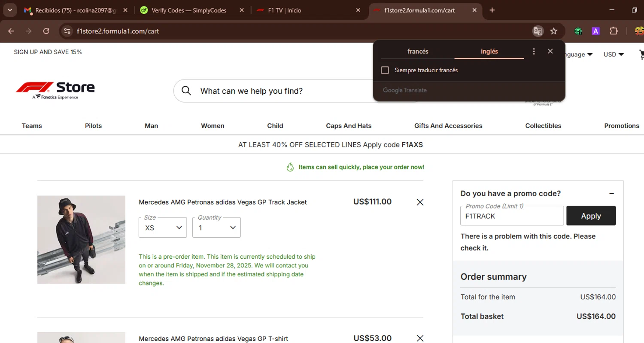Collapse the promo code section
Screen dimensions: 644x343
(x=611, y=194)
